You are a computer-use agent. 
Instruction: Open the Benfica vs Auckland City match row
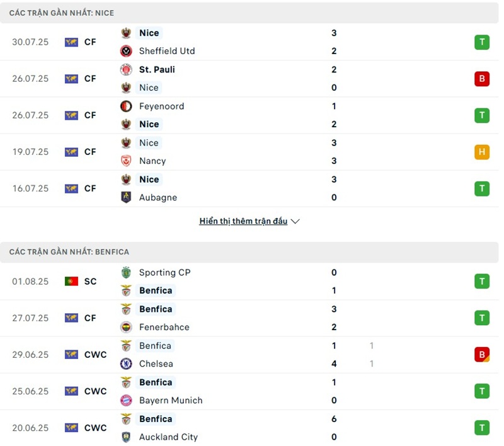tap(252, 428)
